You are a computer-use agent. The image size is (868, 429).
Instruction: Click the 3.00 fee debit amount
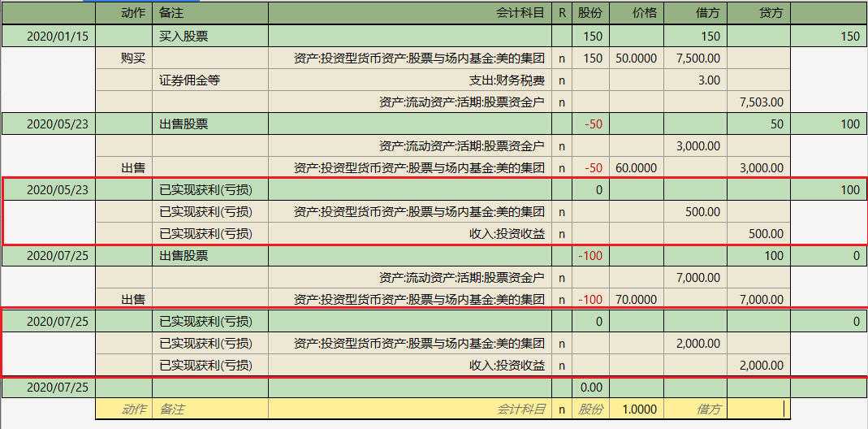[708, 80]
